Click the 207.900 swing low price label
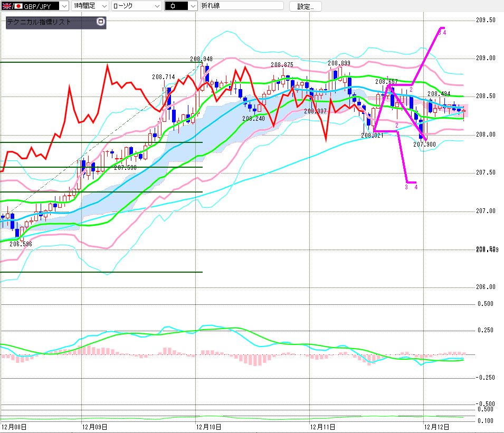 (423, 144)
